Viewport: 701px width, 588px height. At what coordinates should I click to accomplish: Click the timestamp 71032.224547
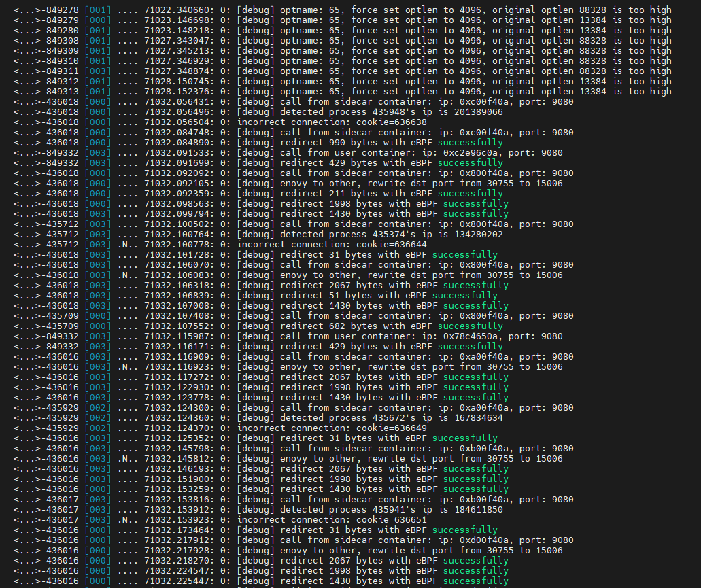pos(177,571)
